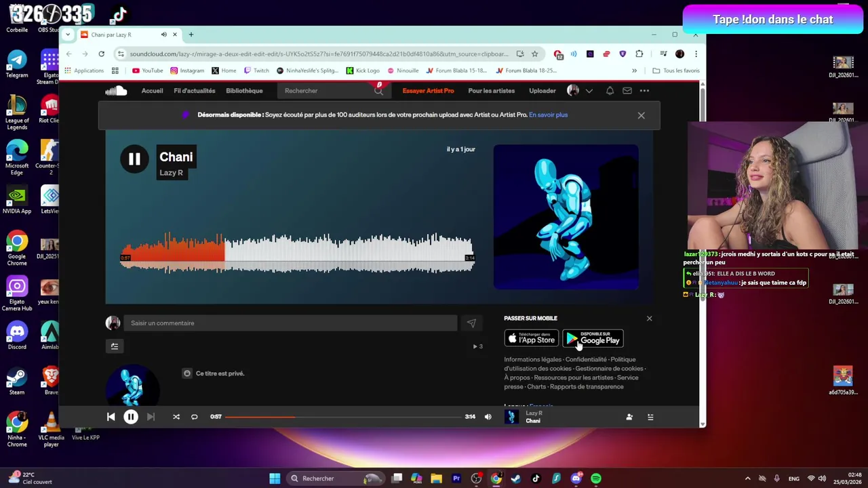Open the Kick Logo bookmark
This screenshot has width=868, height=488.
point(363,70)
